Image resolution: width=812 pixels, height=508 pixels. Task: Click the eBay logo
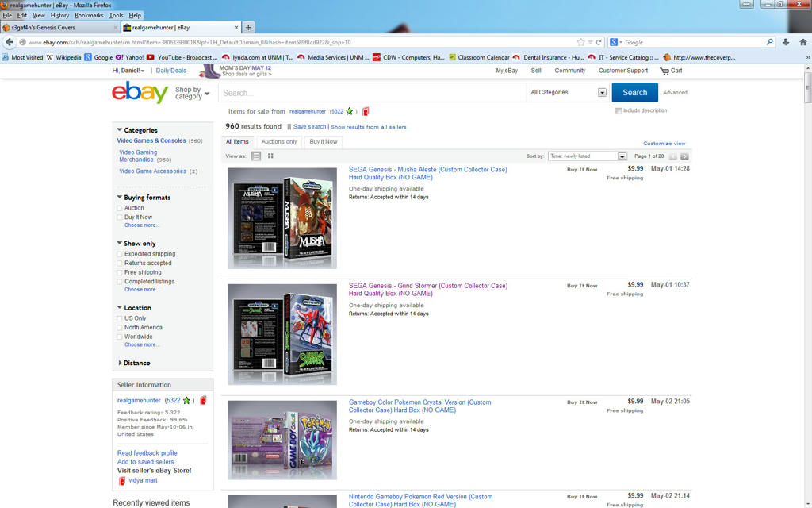pyautogui.click(x=140, y=93)
